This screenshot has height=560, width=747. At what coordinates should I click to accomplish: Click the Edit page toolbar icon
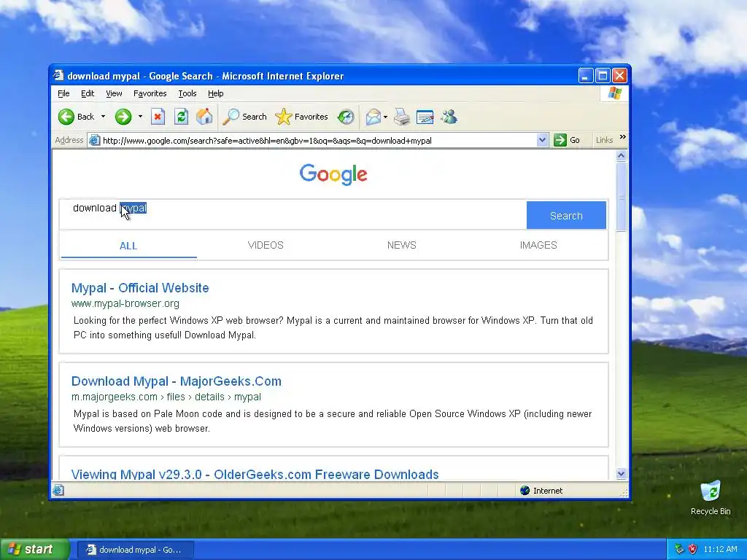(425, 117)
